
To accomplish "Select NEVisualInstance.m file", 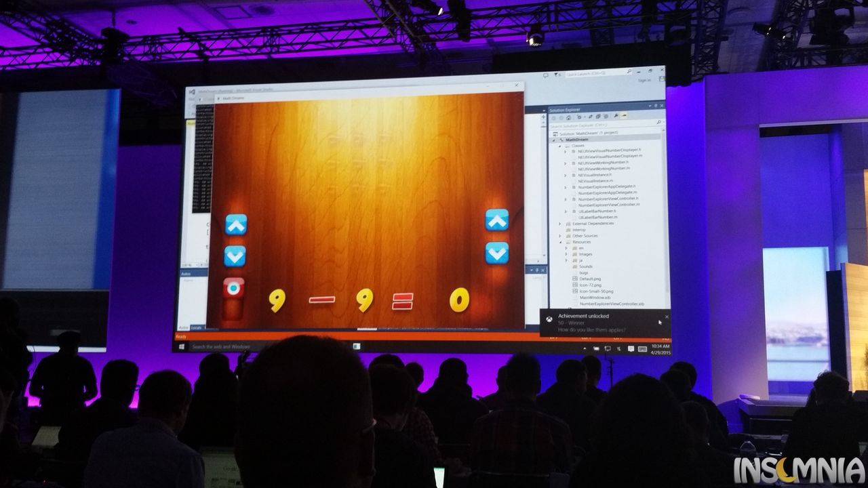I will pyautogui.click(x=595, y=181).
